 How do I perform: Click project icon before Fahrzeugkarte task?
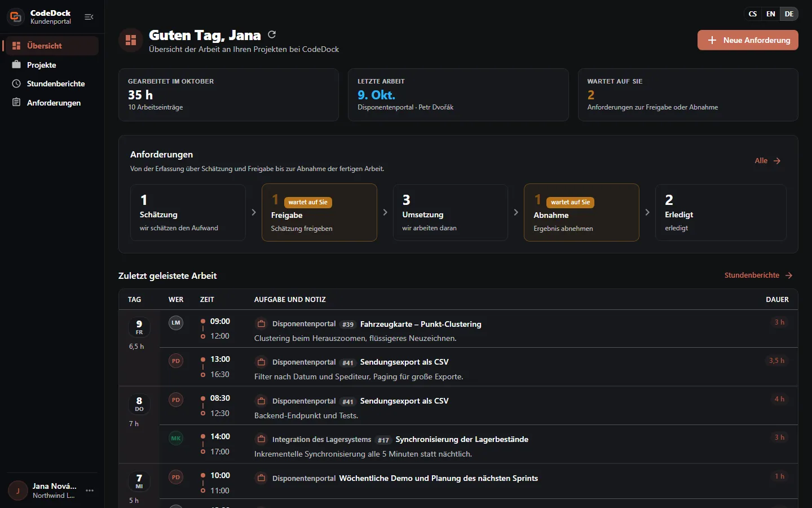click(261, 324)
